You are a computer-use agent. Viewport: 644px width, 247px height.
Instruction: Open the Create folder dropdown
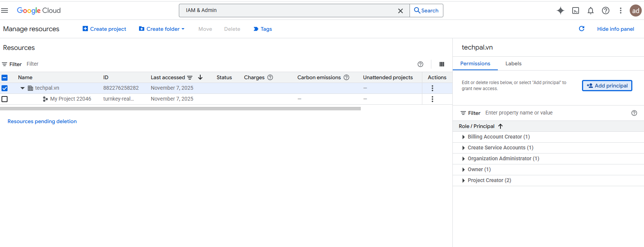(x=162, y=29)
